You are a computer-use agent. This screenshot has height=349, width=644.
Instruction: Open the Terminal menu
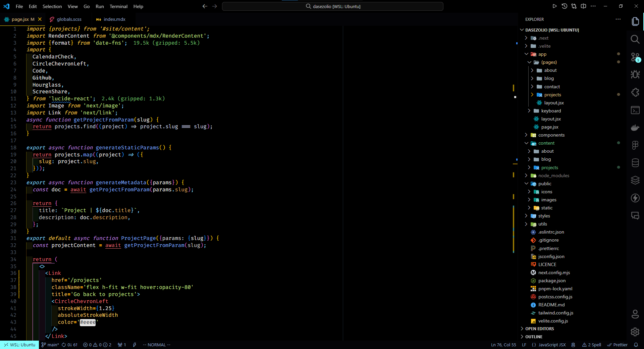[118, 6]
